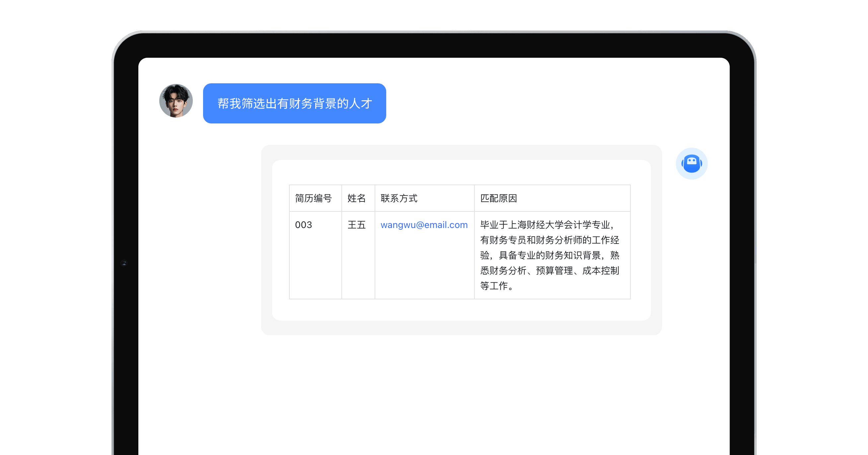The width and height of the screenshot is (868, 455).
Task: Click the blue robot assistant avatar icon
Action: point(691,164)
